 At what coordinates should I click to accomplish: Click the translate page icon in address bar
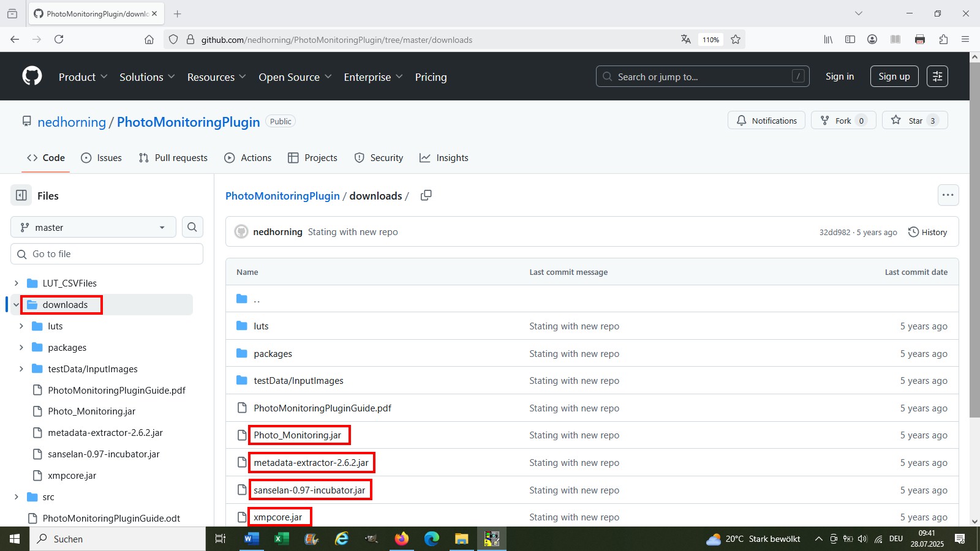685,39
